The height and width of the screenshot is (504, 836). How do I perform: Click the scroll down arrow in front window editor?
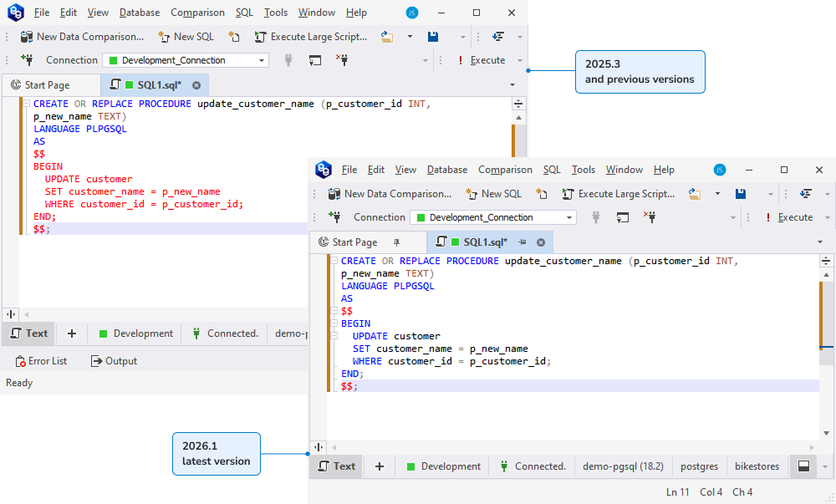pos(826,433)
